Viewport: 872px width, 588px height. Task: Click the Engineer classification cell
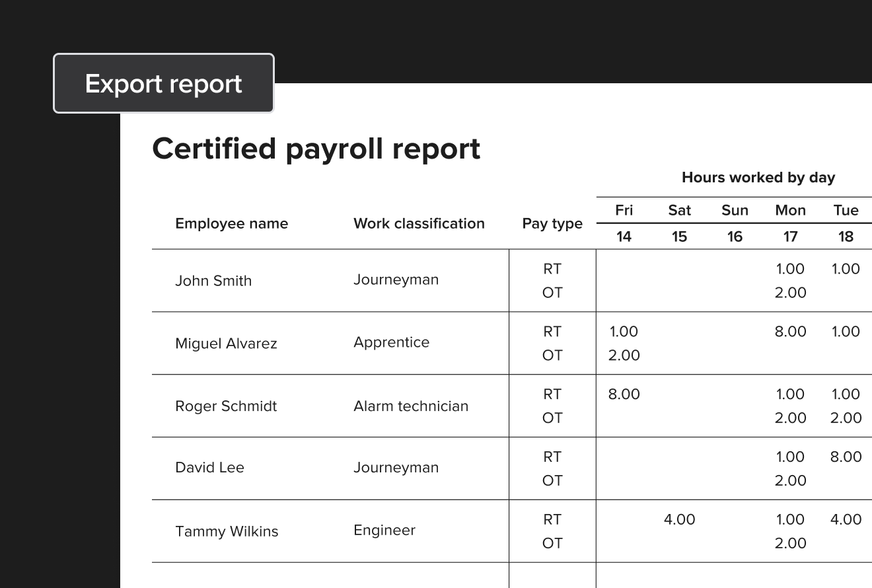pyautogui.click(x=384, y=531)
